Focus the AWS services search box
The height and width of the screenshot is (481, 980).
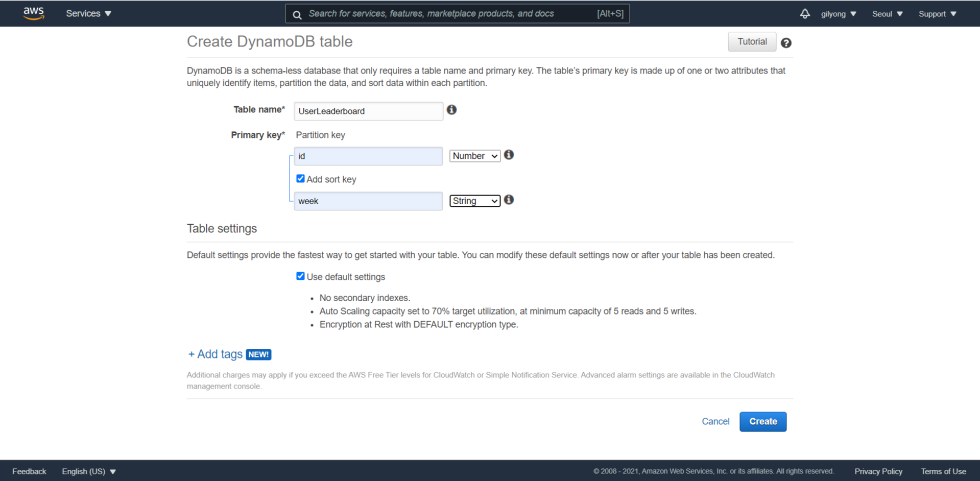coord(457,14)
